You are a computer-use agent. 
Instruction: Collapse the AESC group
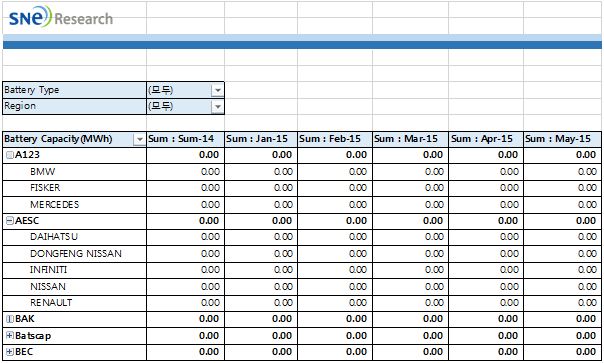tap(10, 220)
